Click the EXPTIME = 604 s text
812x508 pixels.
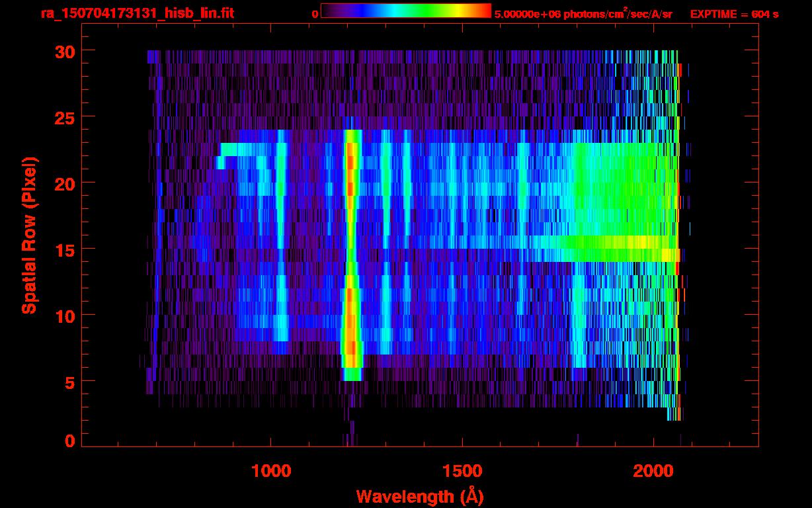pyautogui.click(x=734, y=14)
